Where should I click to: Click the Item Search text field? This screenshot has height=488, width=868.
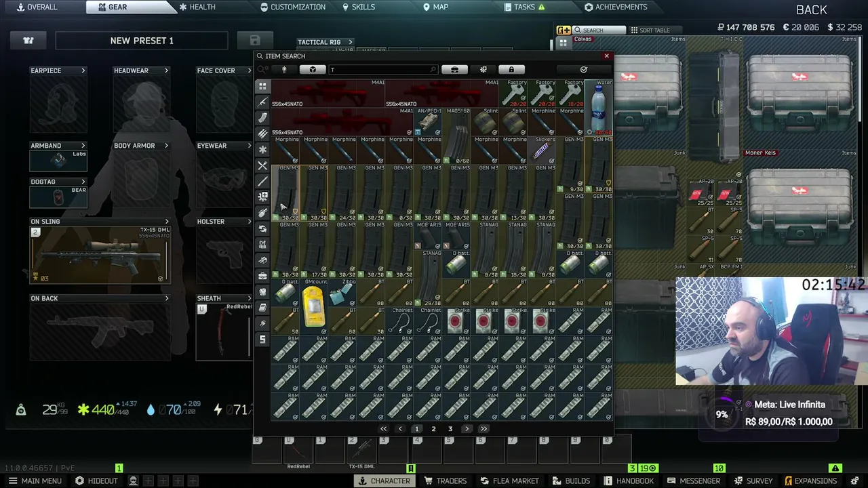(x=383, y=70)
